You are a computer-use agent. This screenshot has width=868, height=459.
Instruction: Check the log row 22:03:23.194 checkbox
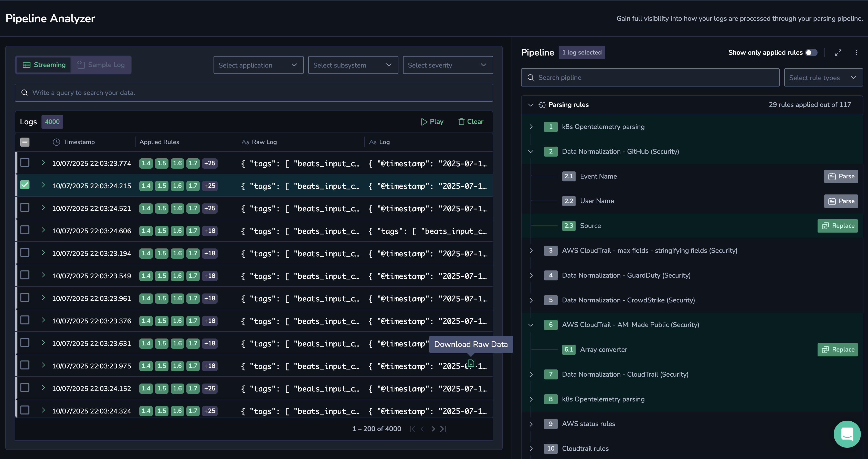coord(25,253)
